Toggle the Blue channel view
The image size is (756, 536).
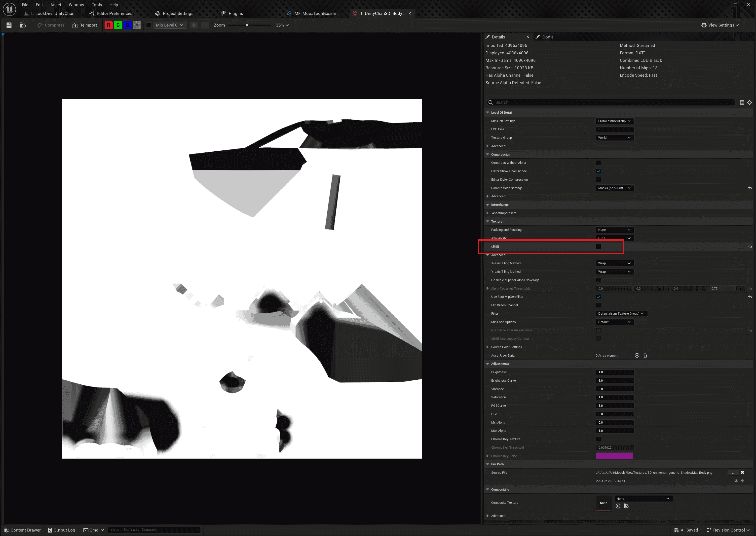coord(127,25)
